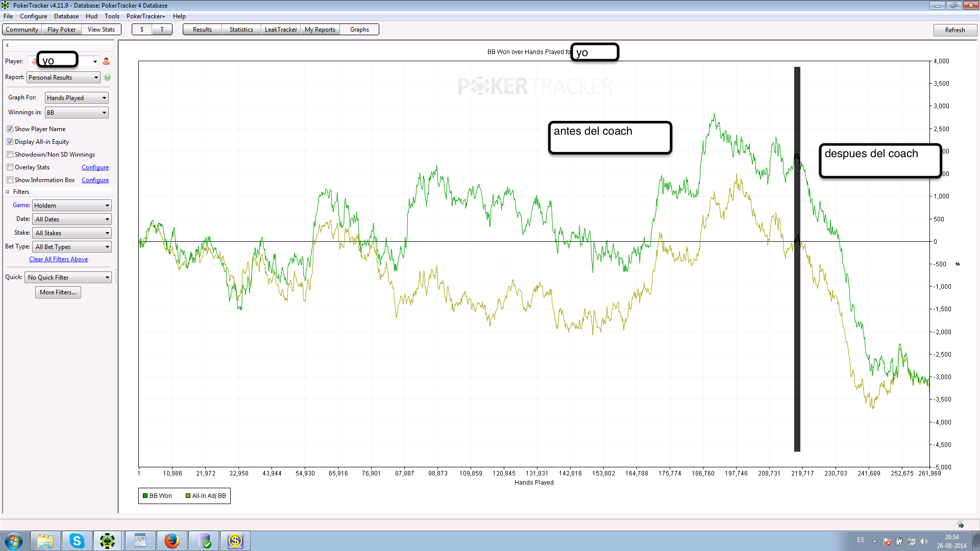Click the PokerTracker title bar app icon
This screenshot has height=551, width=980.
tap(6, 5)
